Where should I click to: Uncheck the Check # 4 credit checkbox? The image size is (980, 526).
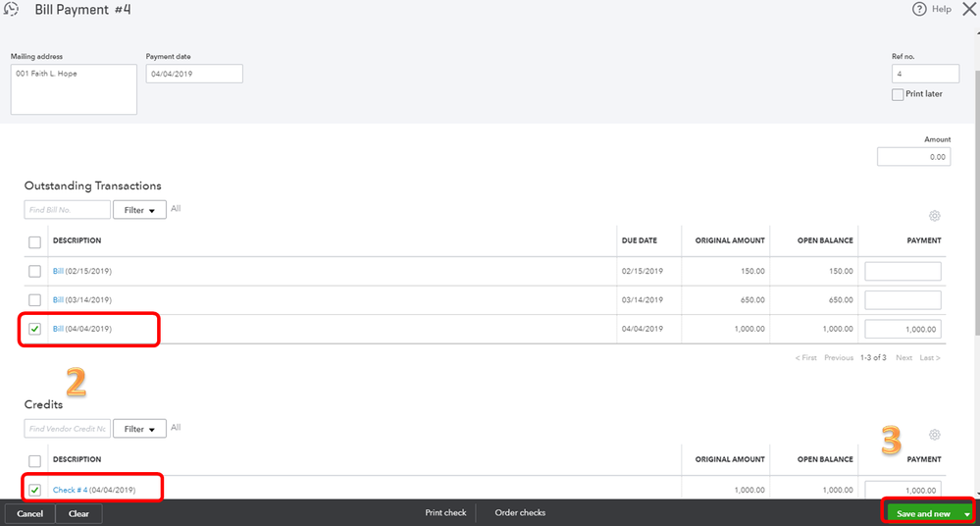tap(34, 490)
